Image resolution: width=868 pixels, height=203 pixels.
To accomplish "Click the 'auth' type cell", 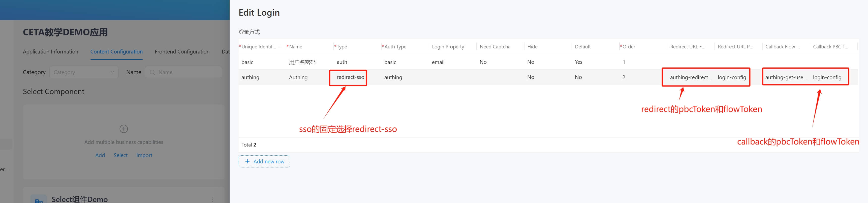I will pyautogui.click(x=342, y=62).
